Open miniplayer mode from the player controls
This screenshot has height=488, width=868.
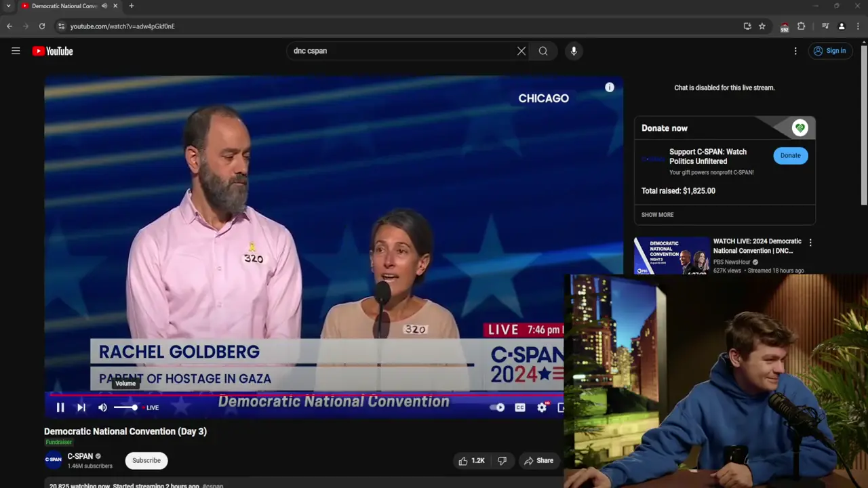click(562, 407)
